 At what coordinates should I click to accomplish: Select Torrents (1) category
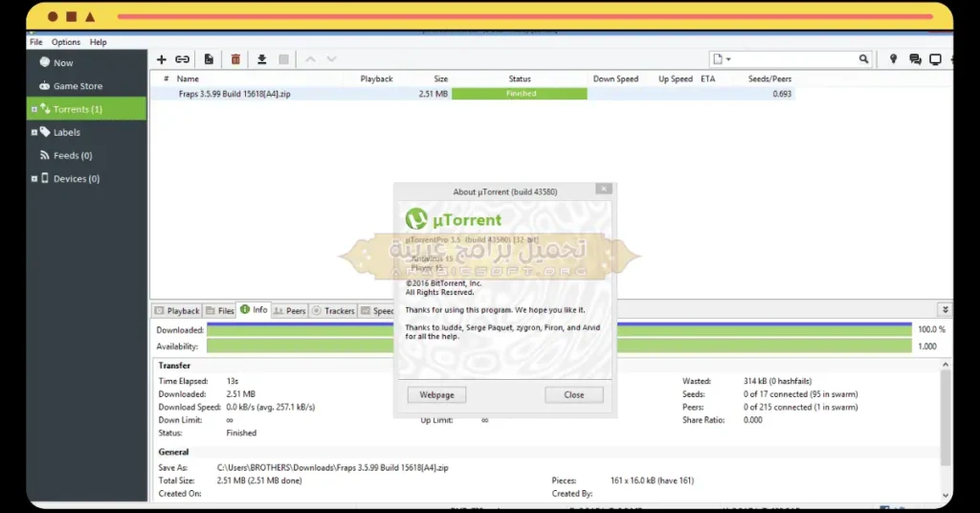coord(87,109)
